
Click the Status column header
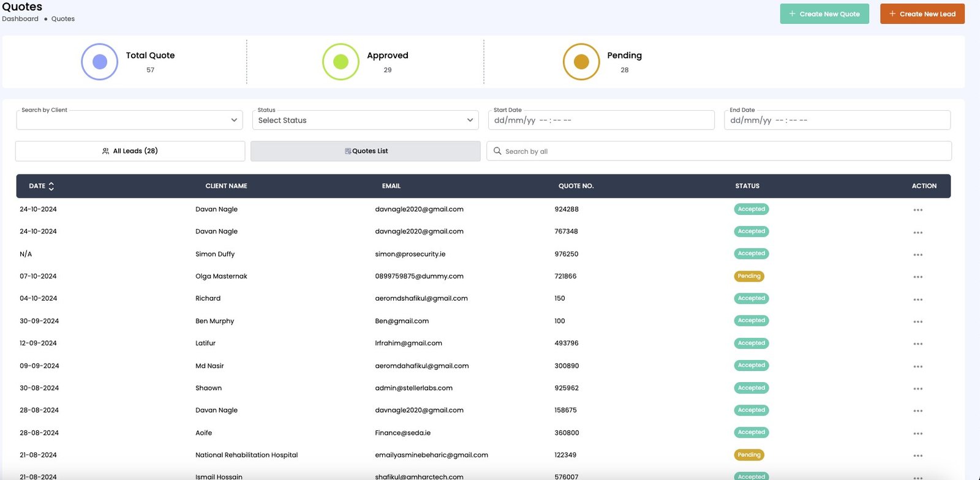(x=747, y=186)
